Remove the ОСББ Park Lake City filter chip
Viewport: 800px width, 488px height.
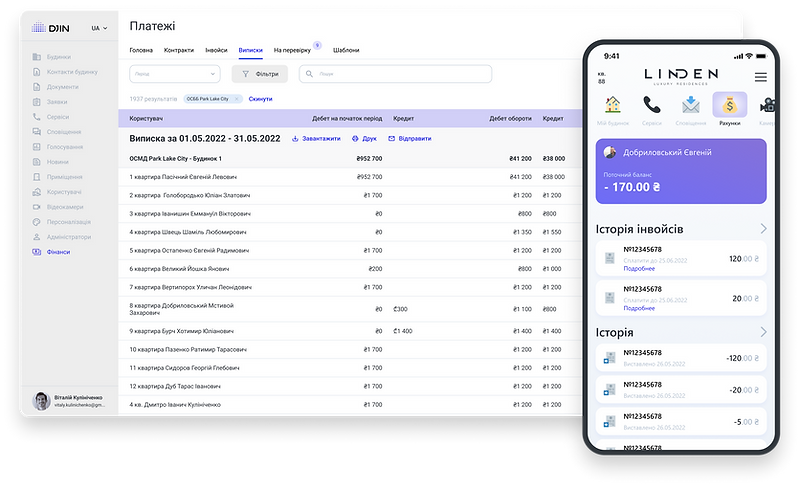(x=237, y=99)
